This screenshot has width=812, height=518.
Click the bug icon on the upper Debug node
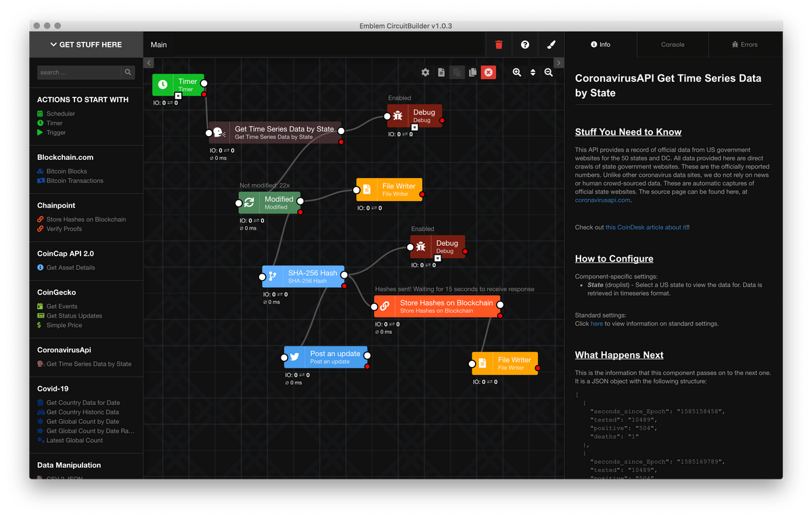click(x=398, y=116)
